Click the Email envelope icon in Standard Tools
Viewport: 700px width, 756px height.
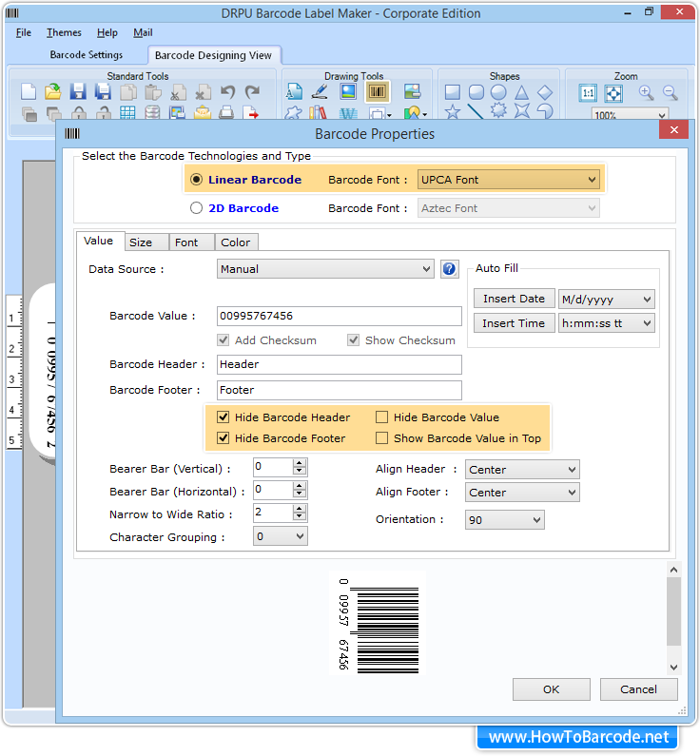click(203, 113)
